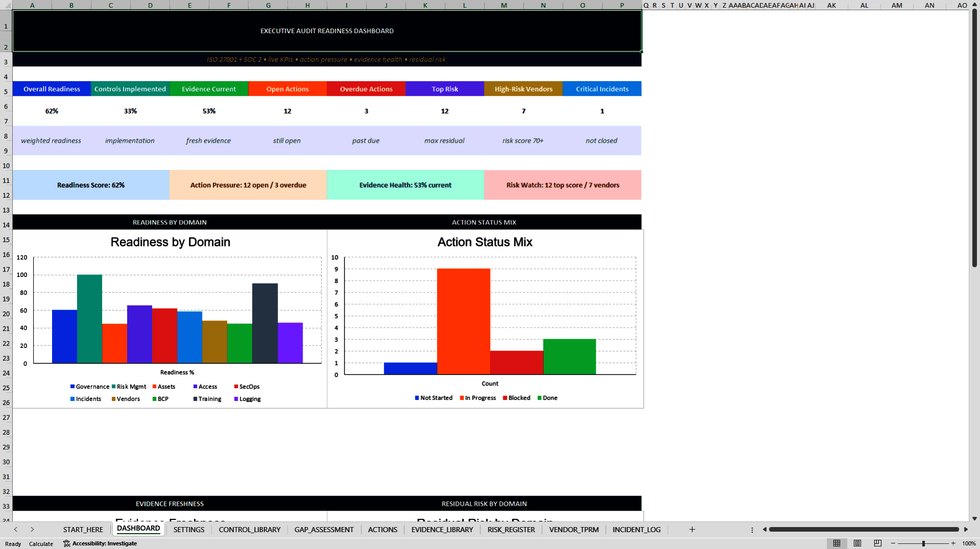Click the zoom in plus icon
Screen dimensions: 980x549
953,543
